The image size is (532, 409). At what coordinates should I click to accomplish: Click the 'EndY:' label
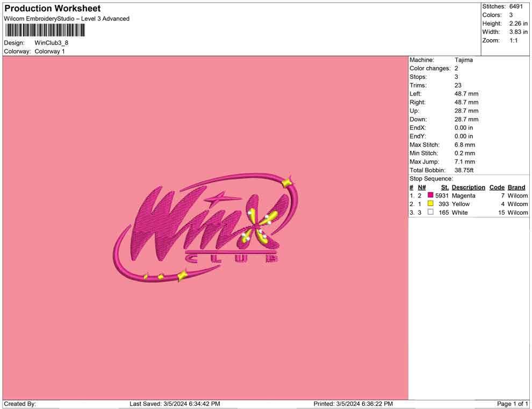point(418,136)
